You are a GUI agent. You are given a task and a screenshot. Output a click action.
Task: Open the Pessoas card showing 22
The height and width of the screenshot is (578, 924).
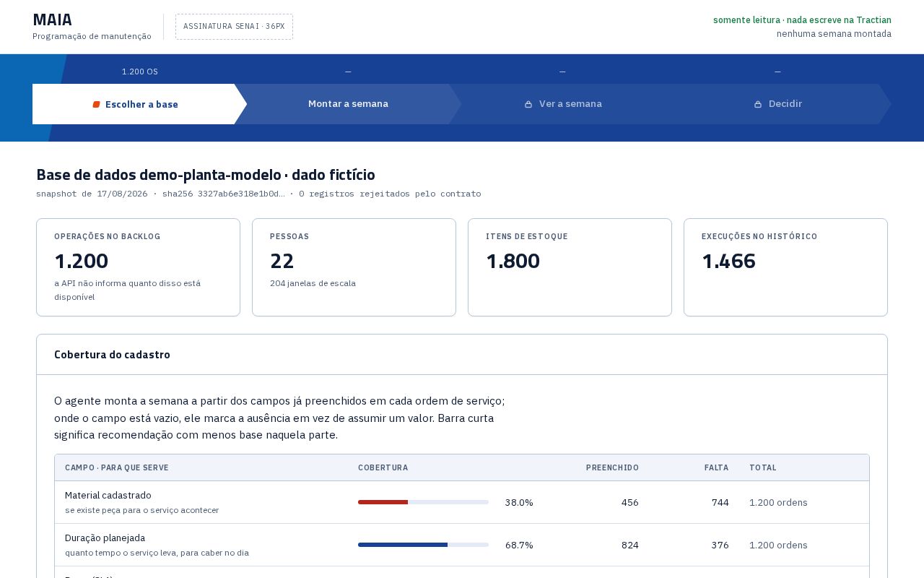(x=354, y=267)
